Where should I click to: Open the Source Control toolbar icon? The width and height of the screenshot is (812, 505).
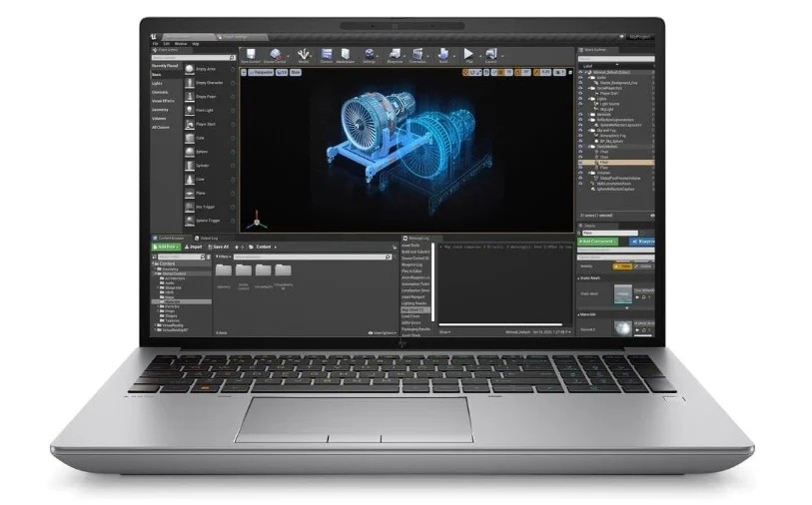point(276,54)
